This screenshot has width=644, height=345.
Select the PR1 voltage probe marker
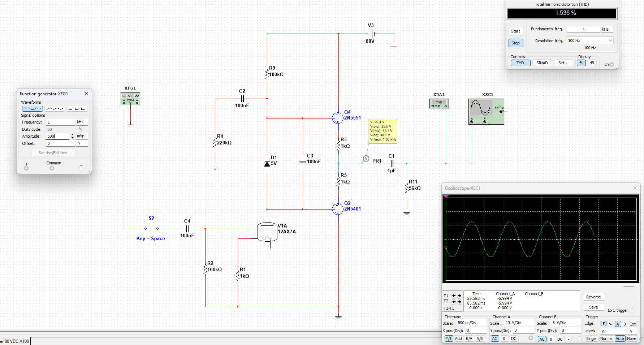366,159
